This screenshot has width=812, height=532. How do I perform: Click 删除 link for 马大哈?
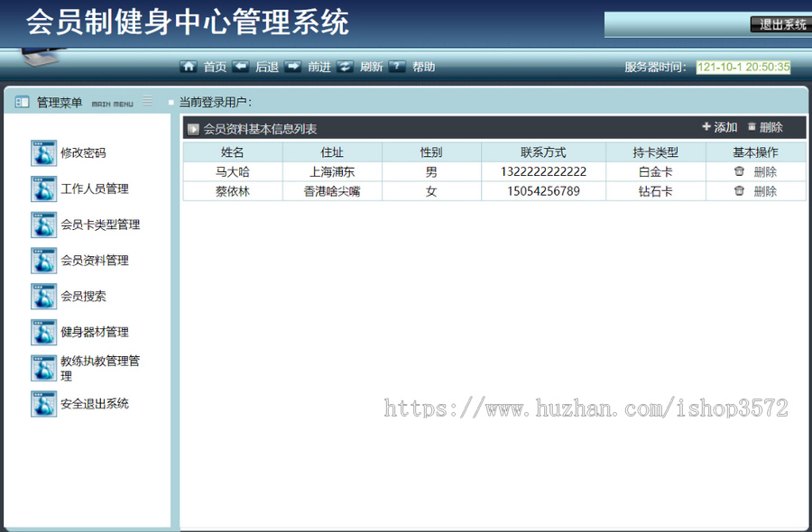click(x=765, y=172)
